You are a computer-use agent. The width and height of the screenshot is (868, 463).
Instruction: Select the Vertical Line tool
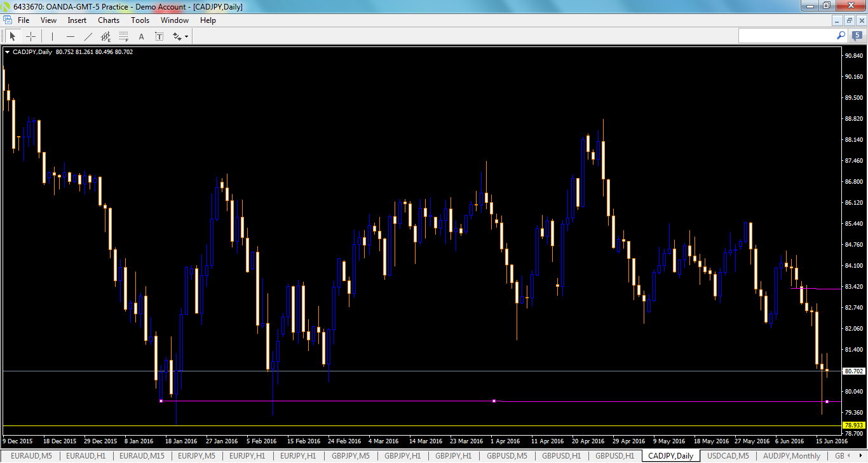(52, 36)
